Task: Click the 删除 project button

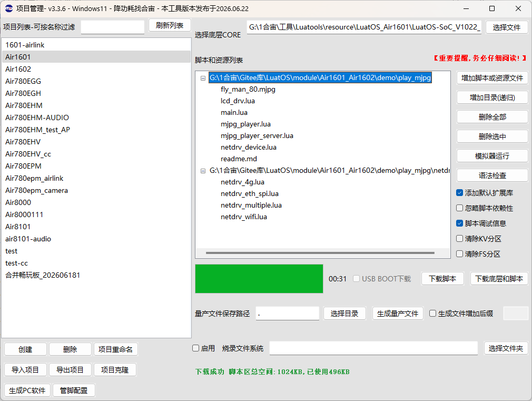Action: click(x=70, y=349)
